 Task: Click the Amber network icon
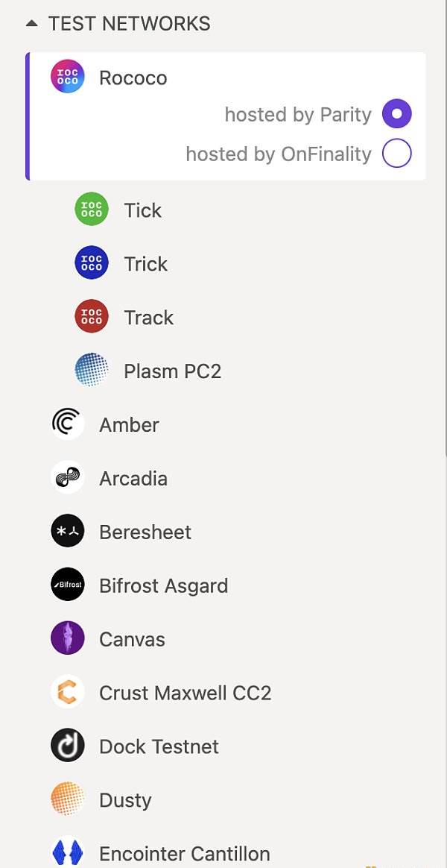(68, 424)
